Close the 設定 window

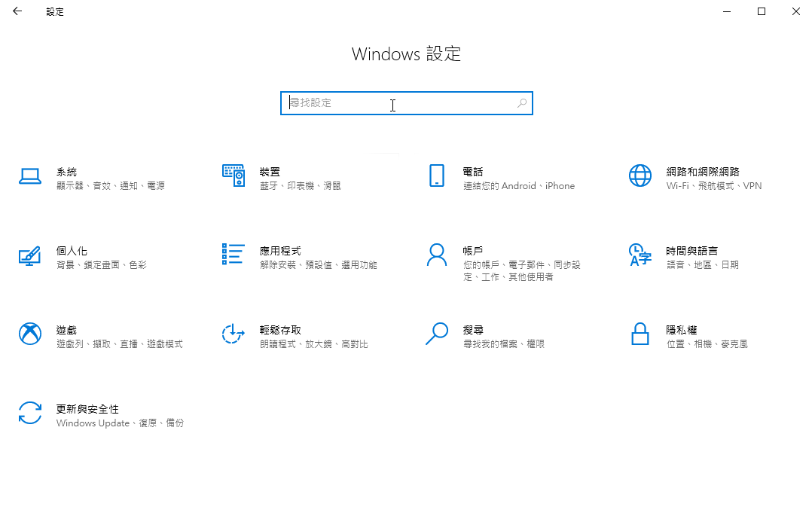pyautogui.click(x=796, y=11)
